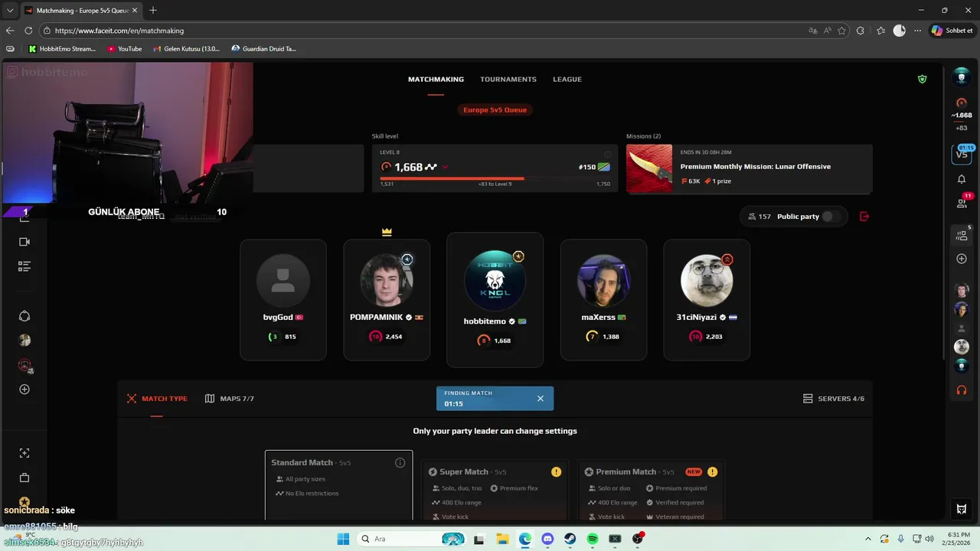
Task: Open Steam from taskbar
Action: [x=570, y=539]
